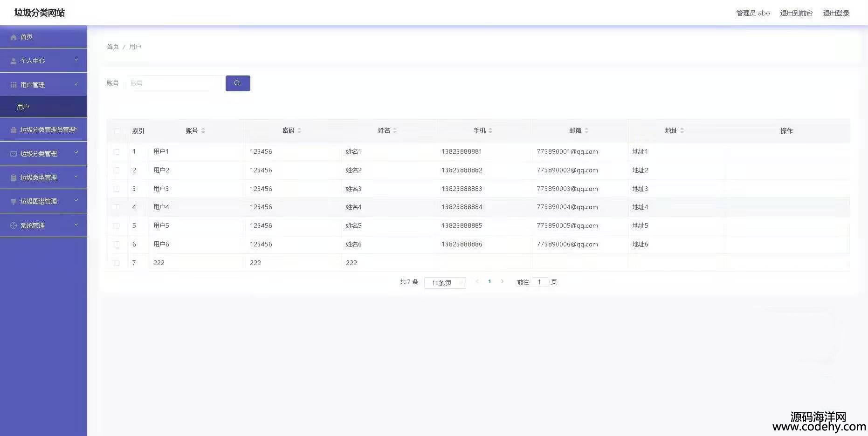Click the 用户管理 grid icon
This screenshot has width=868, height=436.
pos(14,85)
